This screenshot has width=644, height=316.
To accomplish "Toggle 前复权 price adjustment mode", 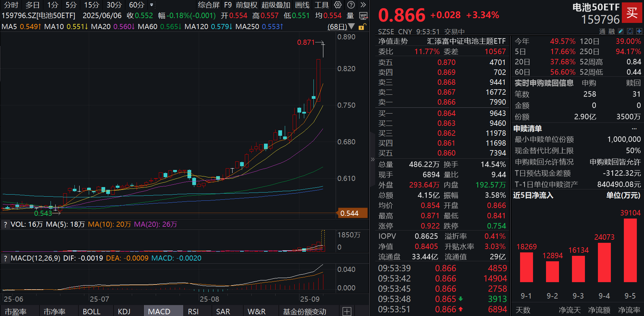I will click(x=247, y=5).
